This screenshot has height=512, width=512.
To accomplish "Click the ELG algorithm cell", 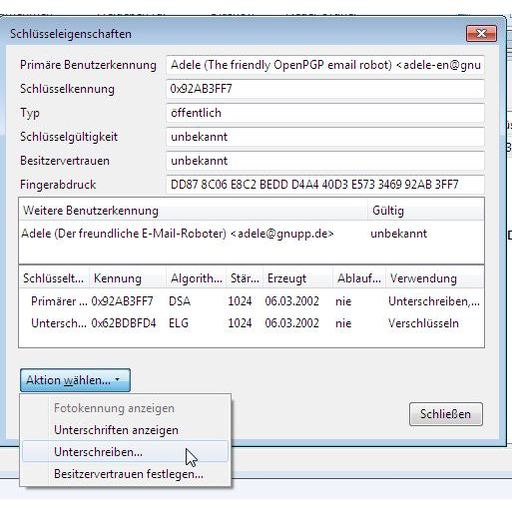I will click(178, 323).
